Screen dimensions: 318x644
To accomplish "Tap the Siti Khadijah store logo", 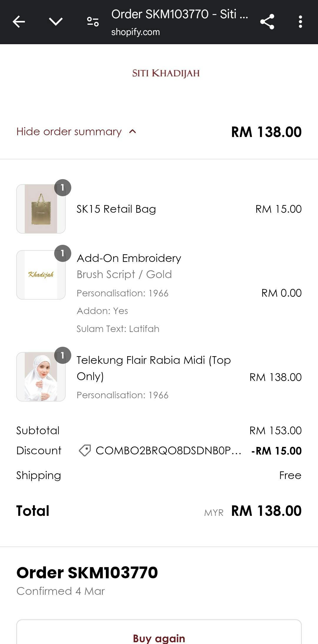I will [166, 73].
